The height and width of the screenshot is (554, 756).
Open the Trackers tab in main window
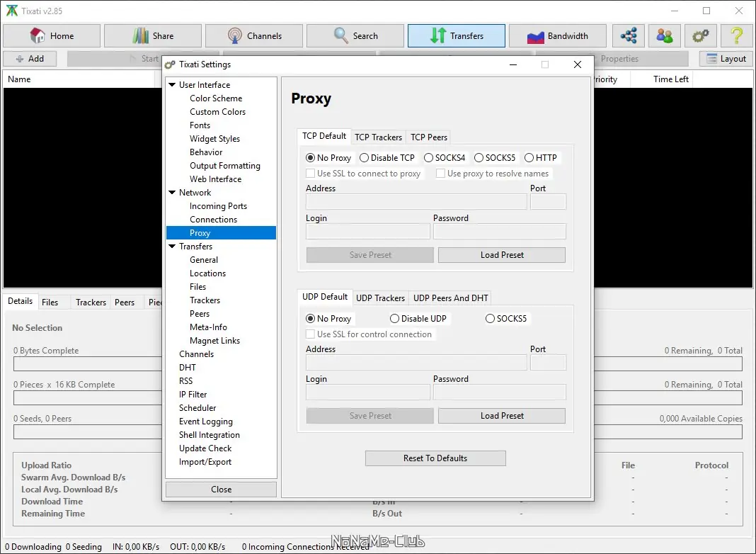(x=91, y=302)
